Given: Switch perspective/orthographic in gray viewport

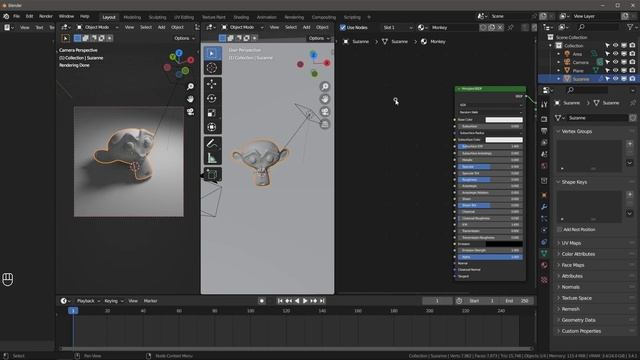Looking at the screenshot, I should coord(325,124).
